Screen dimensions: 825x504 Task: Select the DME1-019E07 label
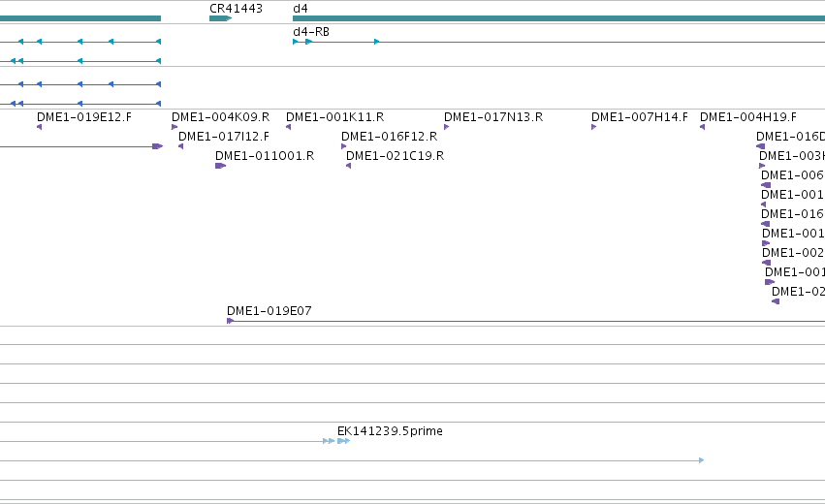pos(269,311)
